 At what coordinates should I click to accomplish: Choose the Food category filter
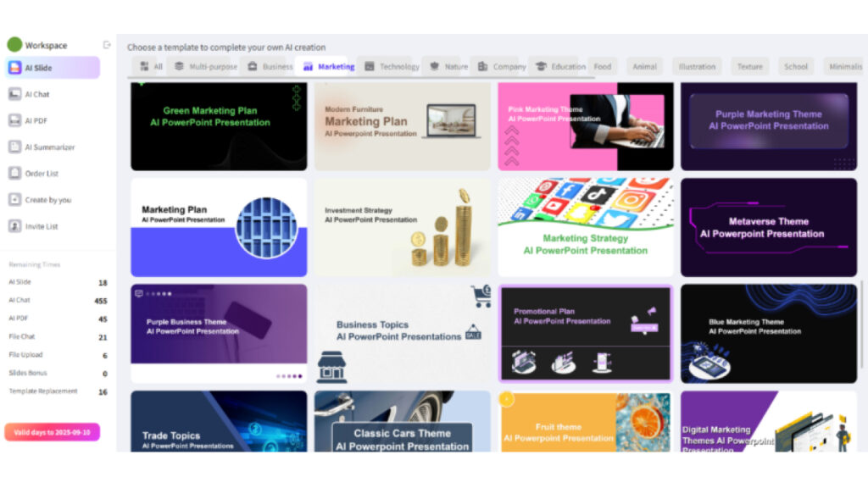click(602, 67)
